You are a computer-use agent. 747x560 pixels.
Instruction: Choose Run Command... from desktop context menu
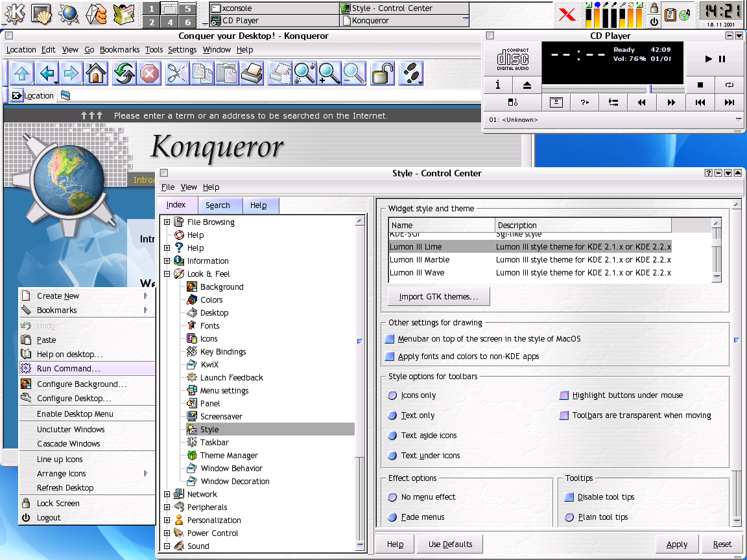tap(87, 369)
